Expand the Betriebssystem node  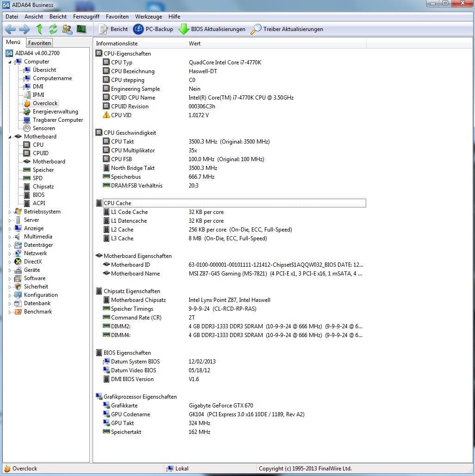click(x=10, y=212)
